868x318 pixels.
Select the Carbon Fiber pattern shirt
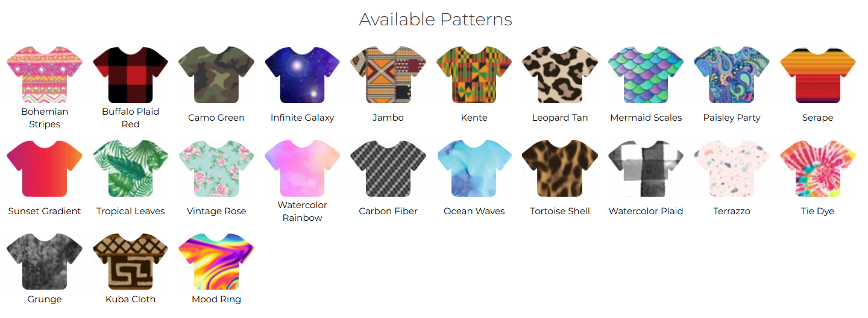[x=388, y=168]
